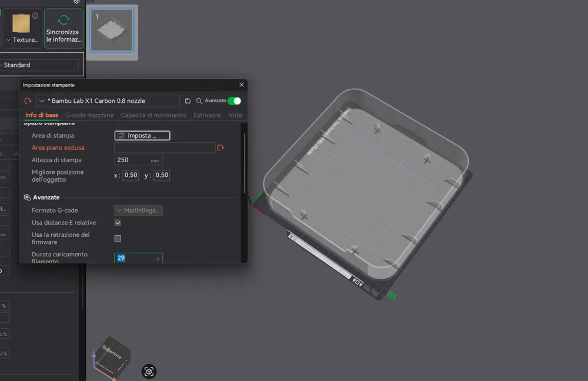Click the search settings magnifier icon

click(199, 101)
